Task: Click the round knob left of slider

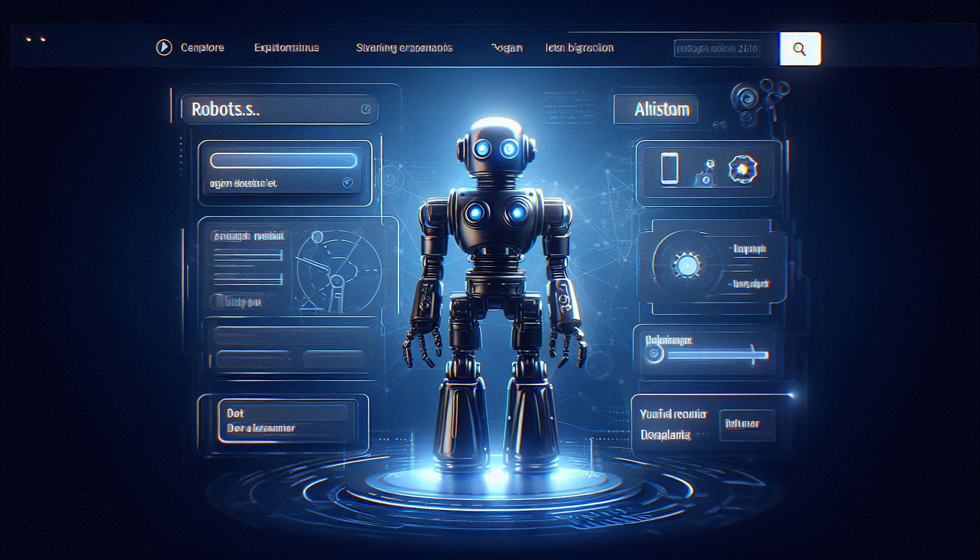Action: (654, 354)
